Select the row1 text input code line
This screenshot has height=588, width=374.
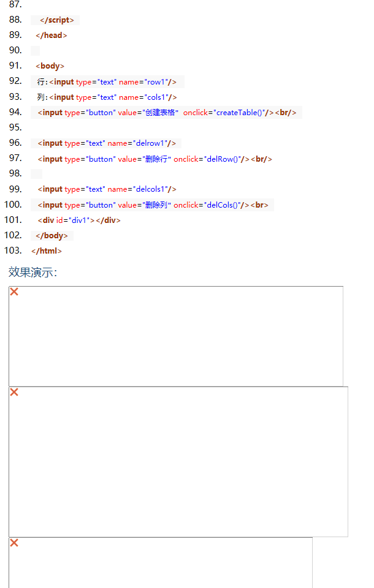(x=107, y=81)
